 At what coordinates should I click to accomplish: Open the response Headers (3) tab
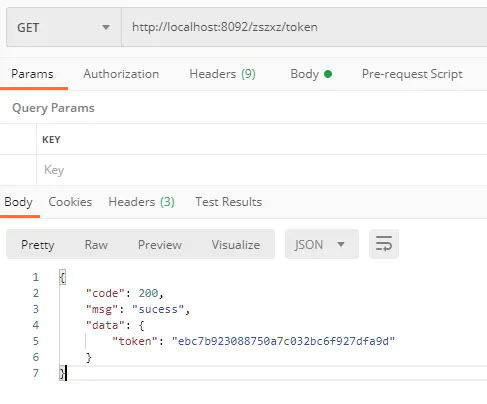[141, 202]
